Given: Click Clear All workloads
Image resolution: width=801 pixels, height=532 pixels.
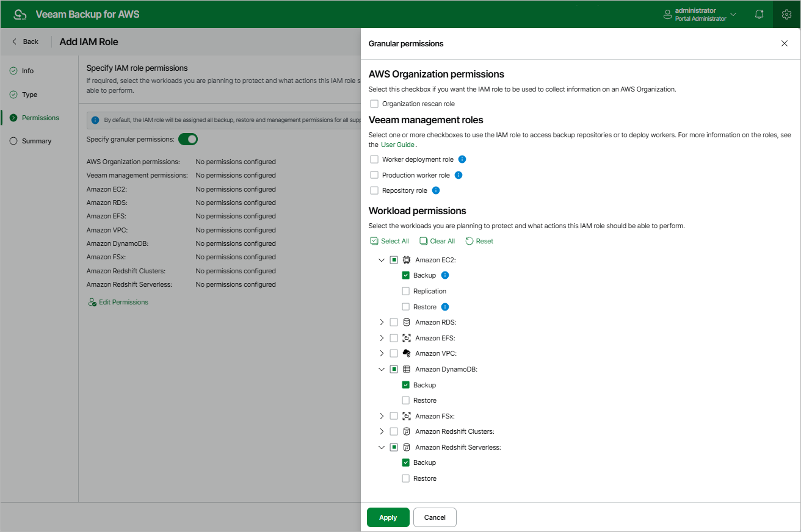Looking at the screenshot, I should pyautogui.click(x=437, y=241).
